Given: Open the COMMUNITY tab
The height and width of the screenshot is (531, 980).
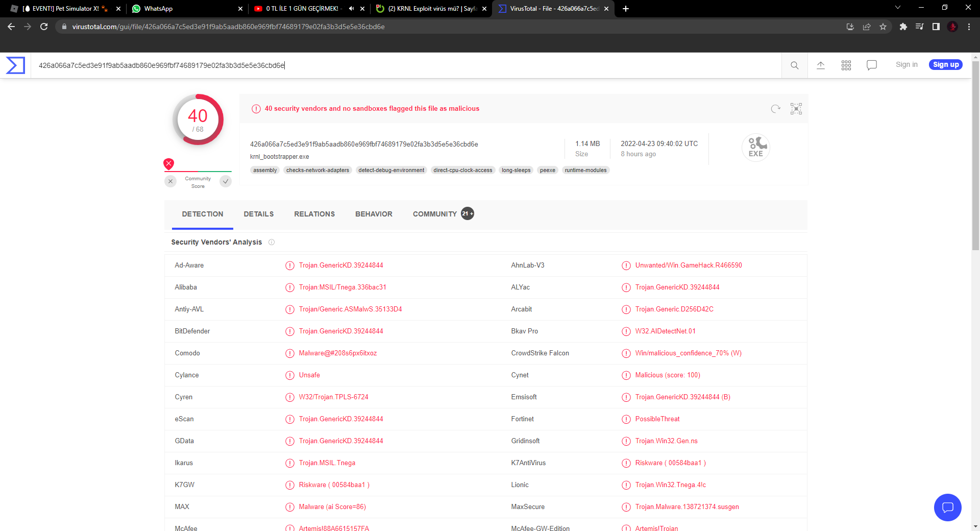Looking at the screenshot, I should click(x=443, y=214).
